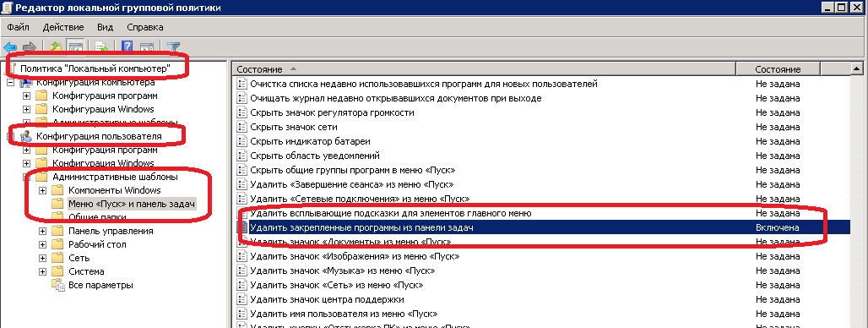868x328 pixels.
Task: Collapse the 'Конфигурация компьютера' node
Action: pos(10,83)
